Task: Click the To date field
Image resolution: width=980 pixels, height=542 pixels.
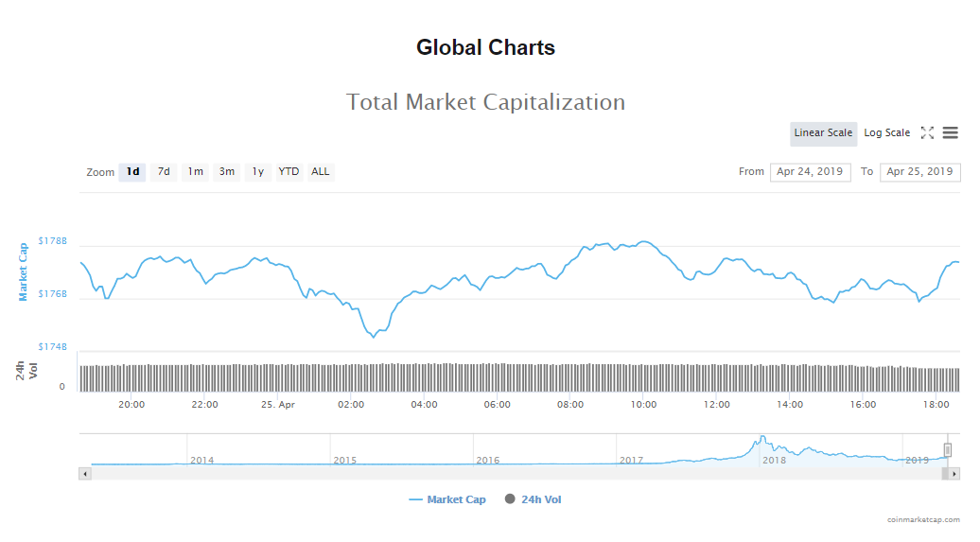Action: pos(919,172)
